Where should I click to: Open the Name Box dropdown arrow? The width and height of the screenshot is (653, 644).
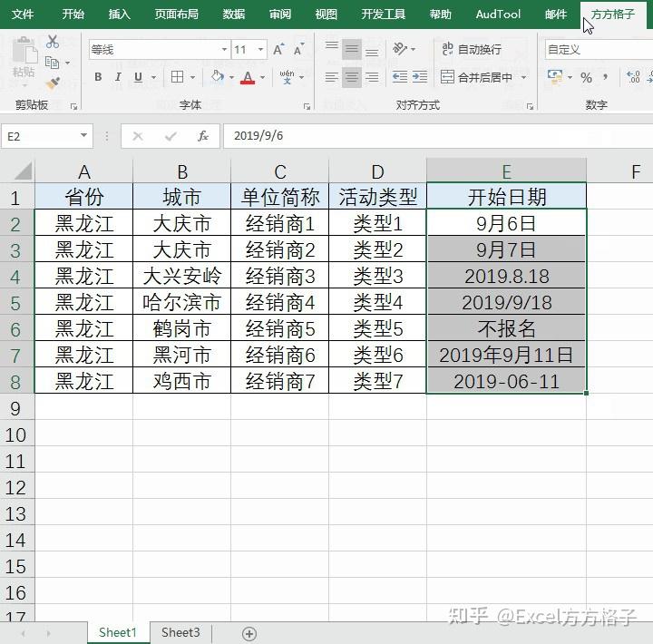(83, 136)
